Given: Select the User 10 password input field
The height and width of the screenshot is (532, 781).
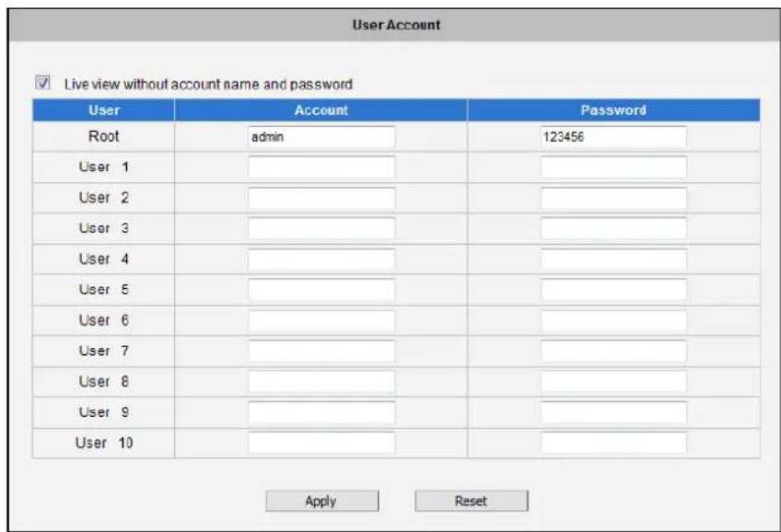Looking at the screenshot, I should tap(613, 443).
